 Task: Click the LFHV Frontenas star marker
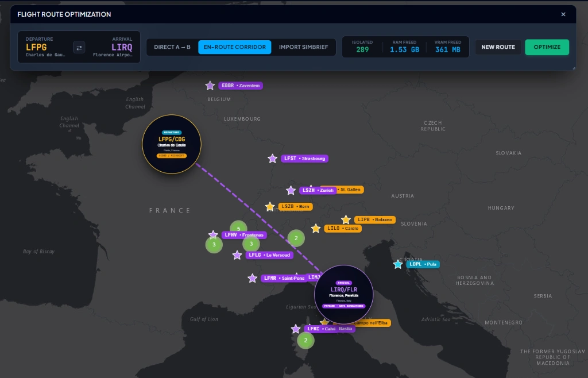click(213, 235)
